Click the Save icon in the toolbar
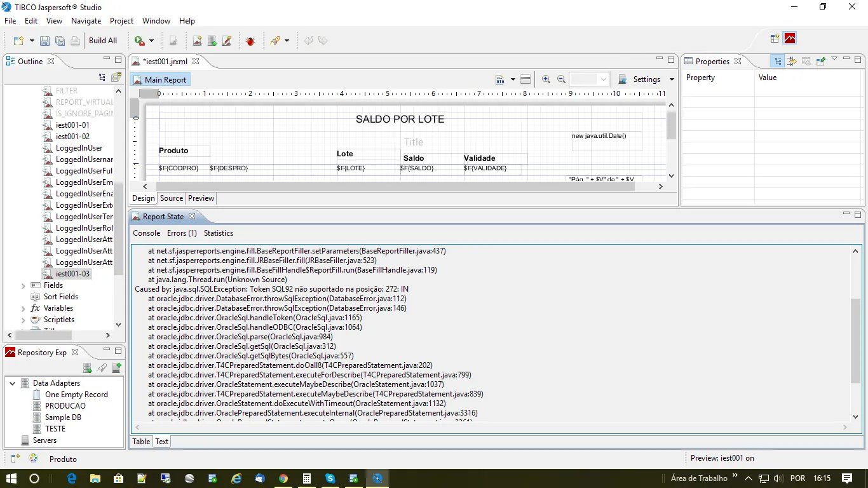This screenshot has width=868, height=488. 44,41
